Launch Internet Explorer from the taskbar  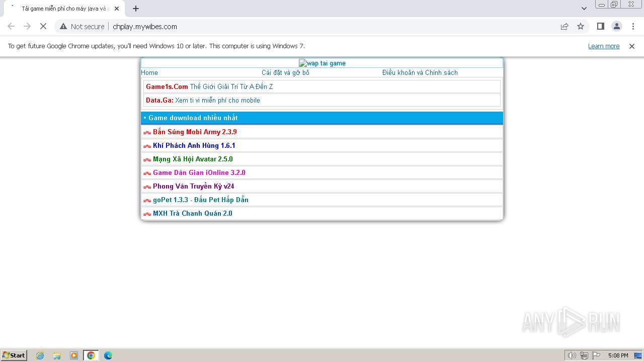point(40,355)
